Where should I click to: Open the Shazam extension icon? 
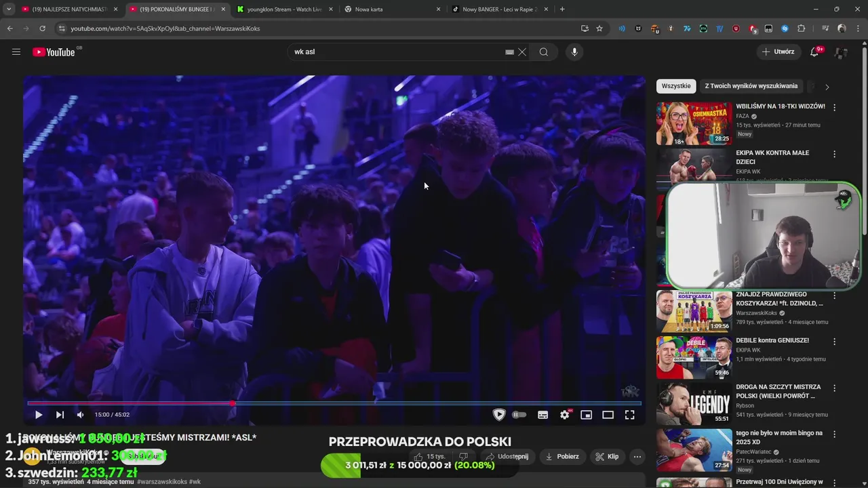[785, 28]
